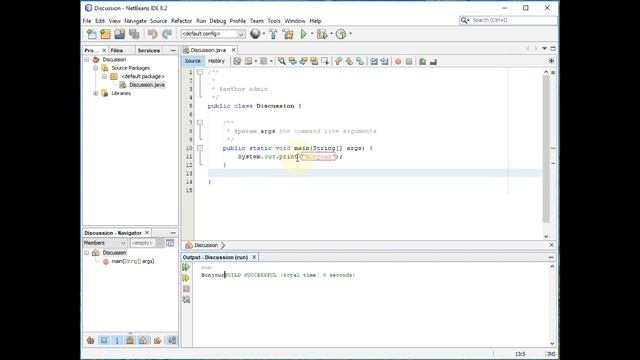Viewport: 640px width, 360px height.
Task: Collapse the main method code fold
Action: coord(200,148)
